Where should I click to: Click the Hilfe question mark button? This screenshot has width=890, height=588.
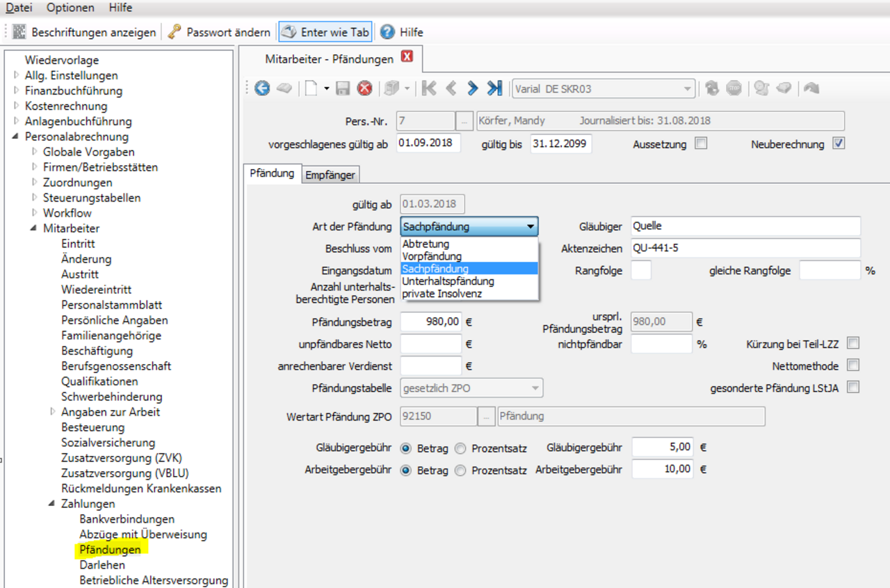[x=402, y=32]
